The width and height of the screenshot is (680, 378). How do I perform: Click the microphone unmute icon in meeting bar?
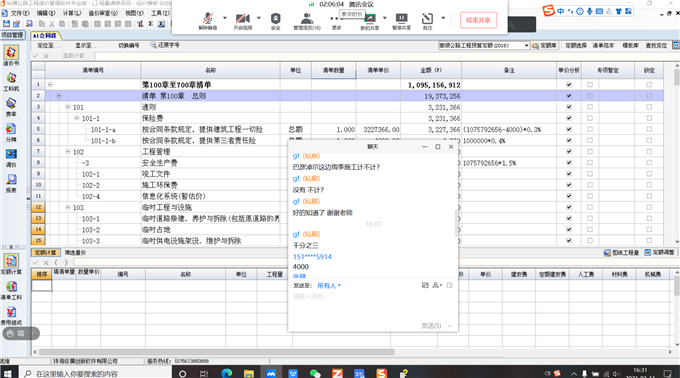pos(208,19)
